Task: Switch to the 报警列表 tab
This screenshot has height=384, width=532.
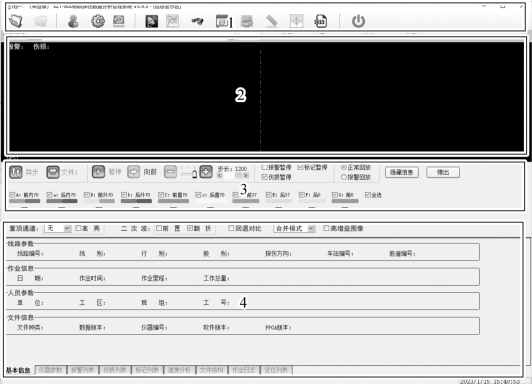Action: (82, 370)
